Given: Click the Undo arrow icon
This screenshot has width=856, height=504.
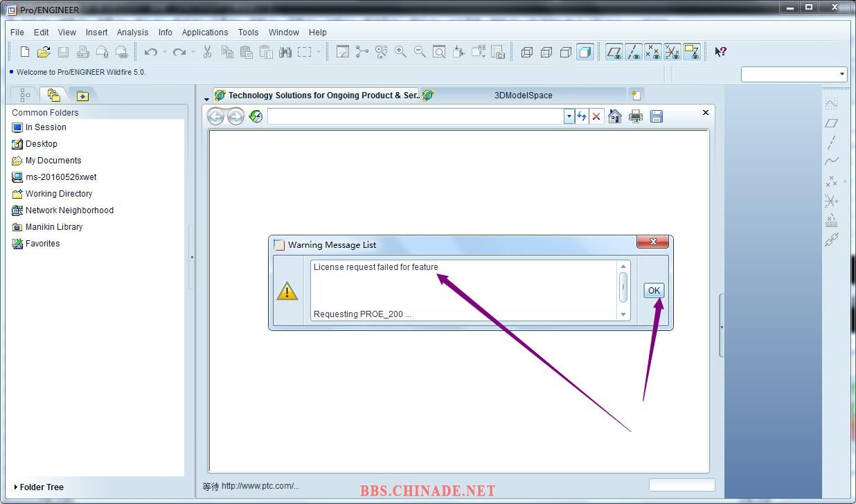Looking at the screenshot, I should pyautogui.click(x=150, y=52).
